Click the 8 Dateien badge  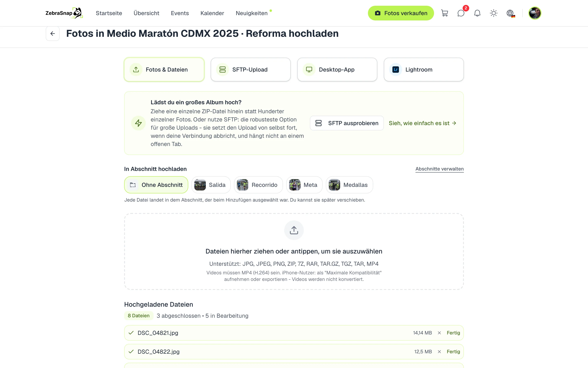139,316
